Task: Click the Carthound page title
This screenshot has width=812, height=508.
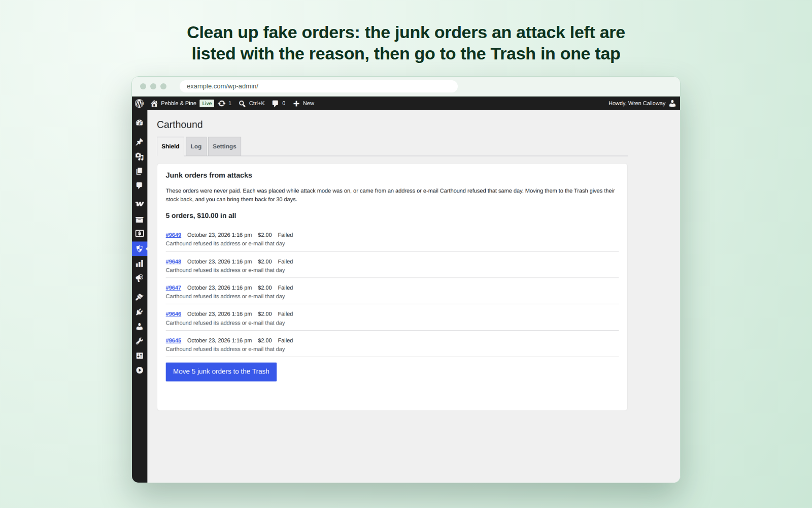Action: 180,125
